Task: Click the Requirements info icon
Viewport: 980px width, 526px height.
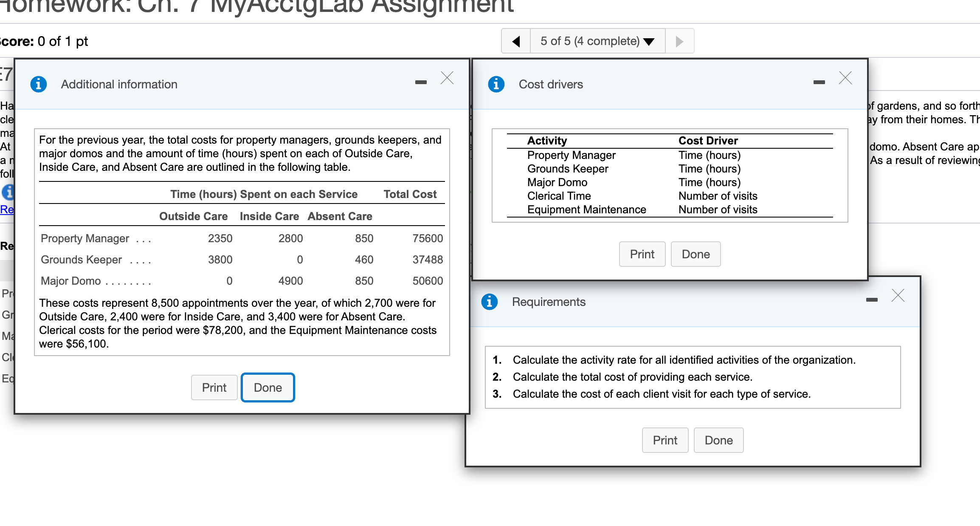Action: coord(489,302)
